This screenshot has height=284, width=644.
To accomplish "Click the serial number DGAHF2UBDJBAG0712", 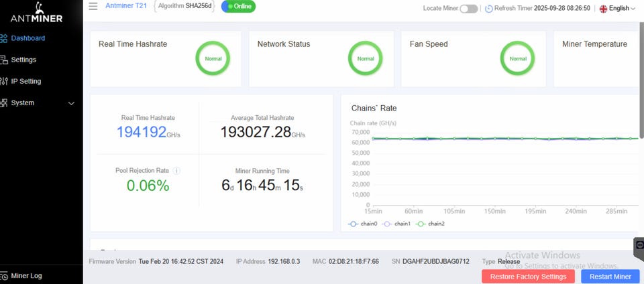I will click(436, 261).
